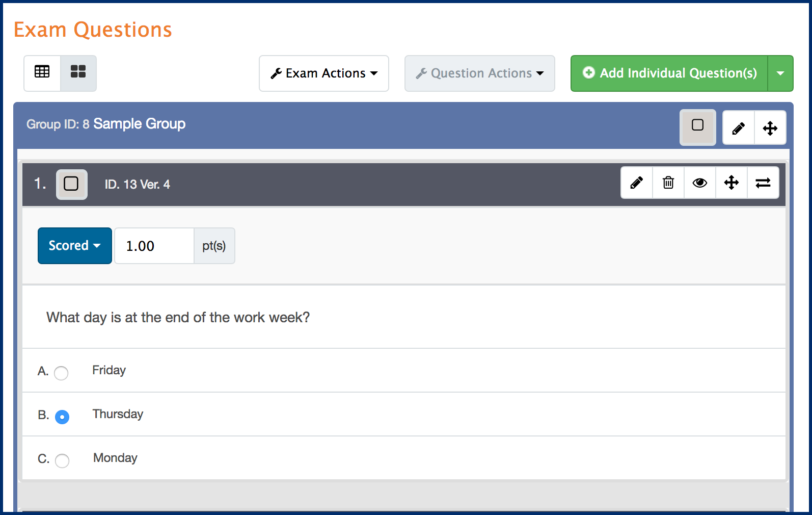The height and width of the screenshot is (515, 812).
Task: Check the checkbox for question 1
Action: (71, 184)
